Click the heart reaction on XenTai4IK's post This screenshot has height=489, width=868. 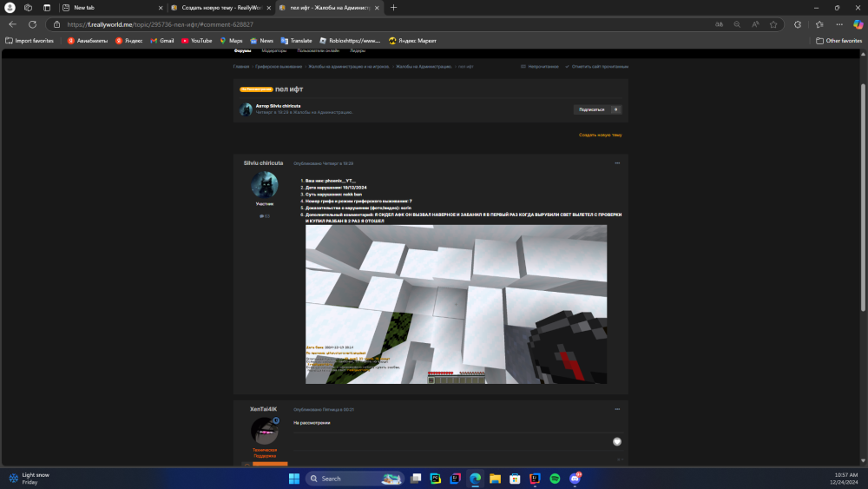coord(616,441)
